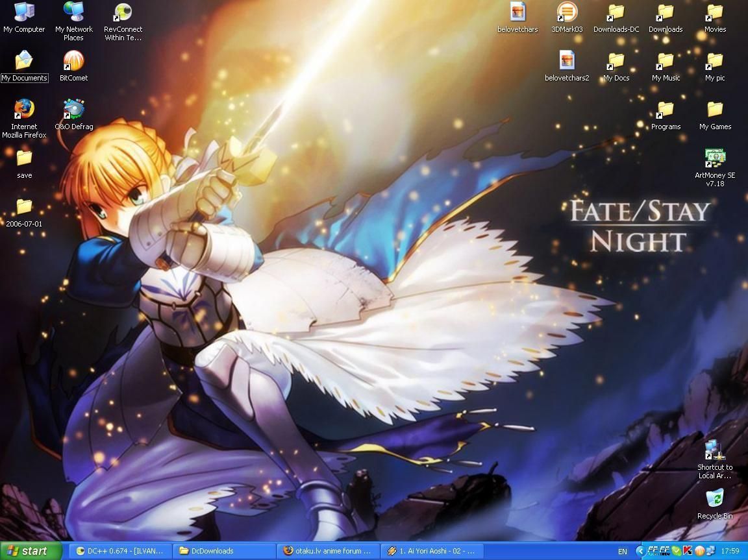This screenshot has width=748, height=560.
Task: Select the Recycle Bin icon
Action: pos(715,504)
